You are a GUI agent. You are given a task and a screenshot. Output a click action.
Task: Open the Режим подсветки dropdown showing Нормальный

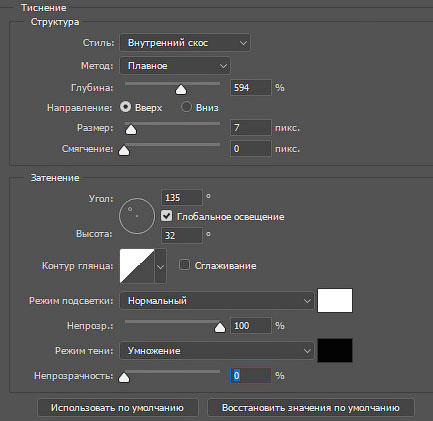click(x=217, y=301)
